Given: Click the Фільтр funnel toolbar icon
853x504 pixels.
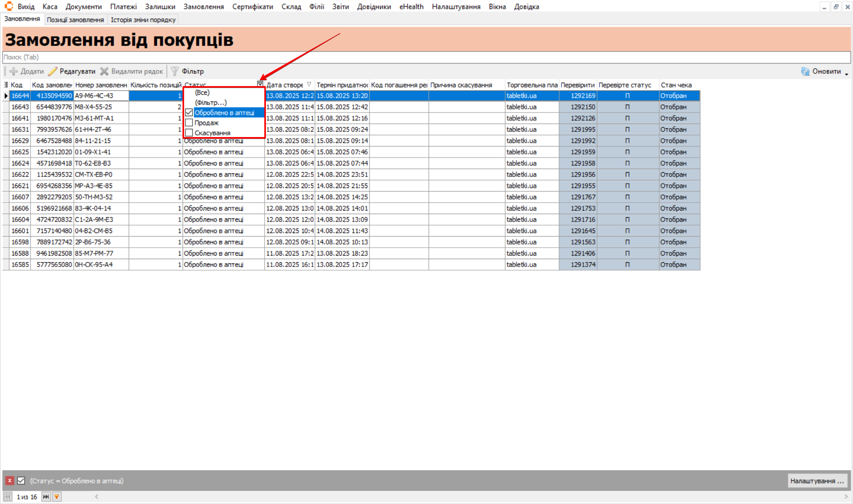Looking at the screenshot, I should pyautogui.click(x=175, y=71).
